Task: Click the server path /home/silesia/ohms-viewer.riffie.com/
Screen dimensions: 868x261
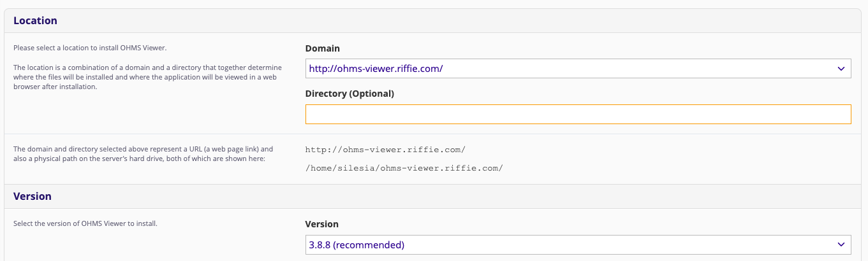Action: [x=404, y=168]
